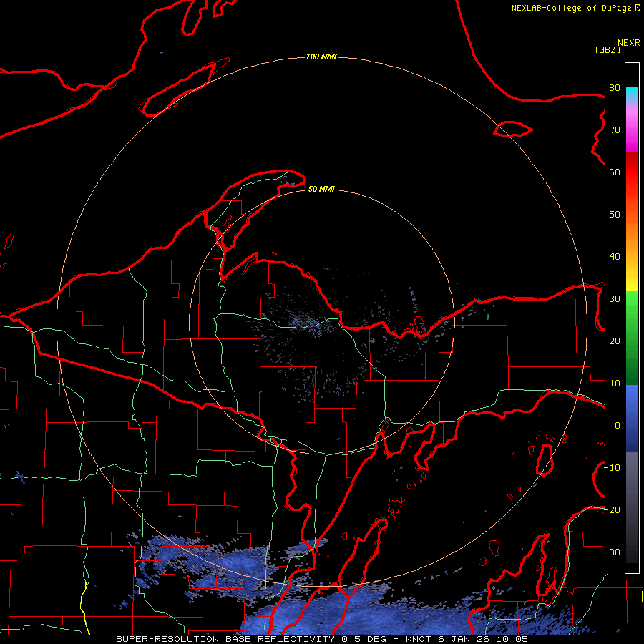Click "SUPER-RESOLUTION BASE REFLECTIVITY" in the caption
The width and height of the screenshot is (644, 644).
coord(225,639)
